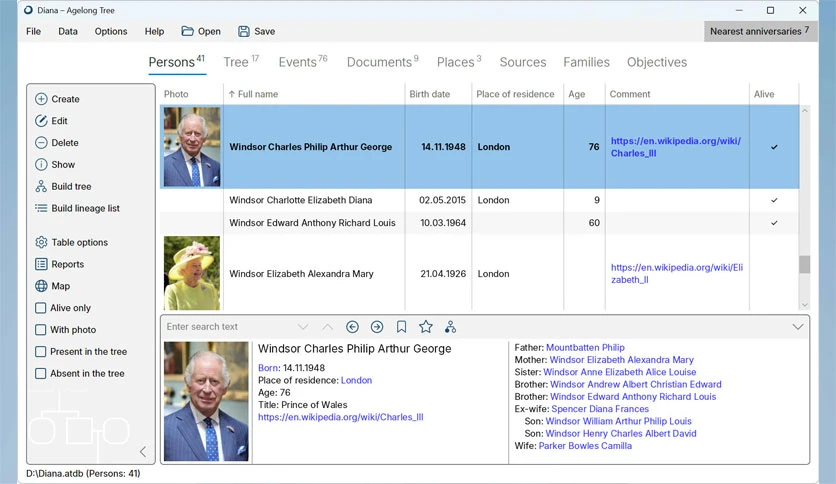The width and height of the screenshot is (836, 484).
Task: Open Elizabeth_II Wikipedia link in table
Action: (x=677, y=273)
